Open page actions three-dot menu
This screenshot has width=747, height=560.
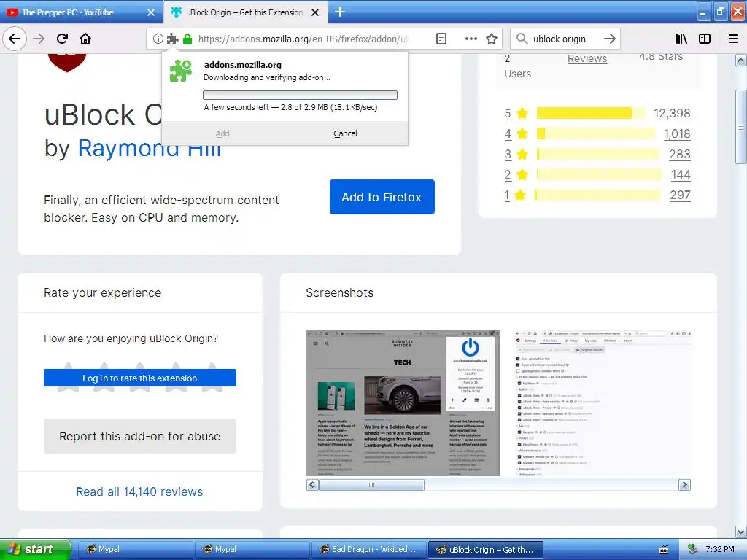click(471, 39)
